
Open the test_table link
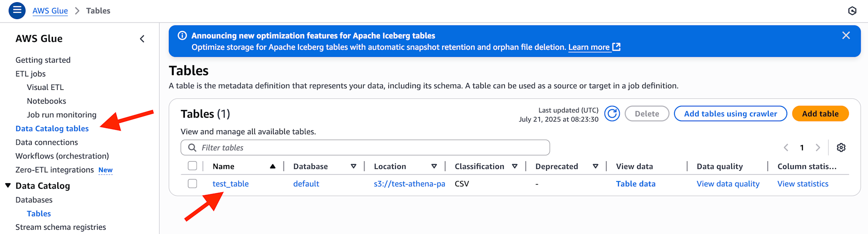[x=230, y=184]
